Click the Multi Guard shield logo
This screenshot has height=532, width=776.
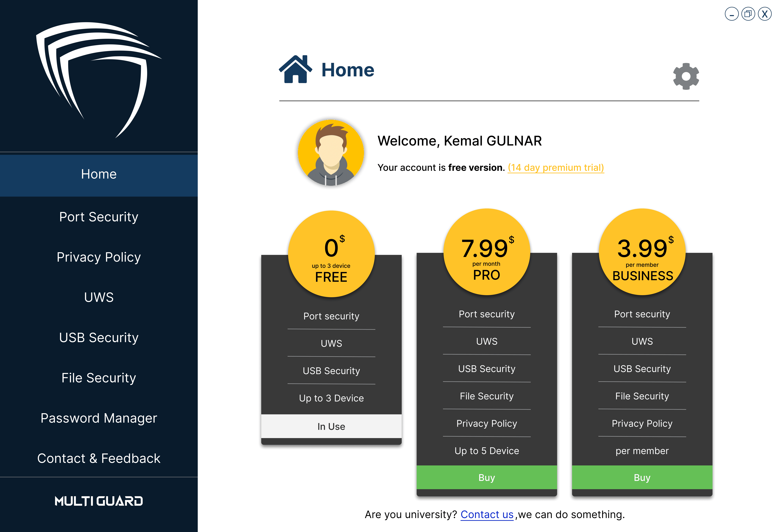point(99,80)
